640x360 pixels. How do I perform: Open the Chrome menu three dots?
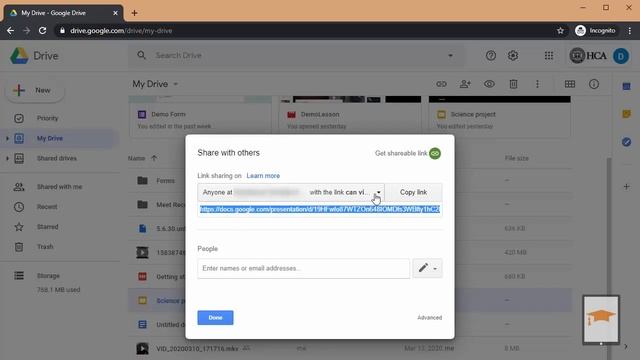pos(630,31)
